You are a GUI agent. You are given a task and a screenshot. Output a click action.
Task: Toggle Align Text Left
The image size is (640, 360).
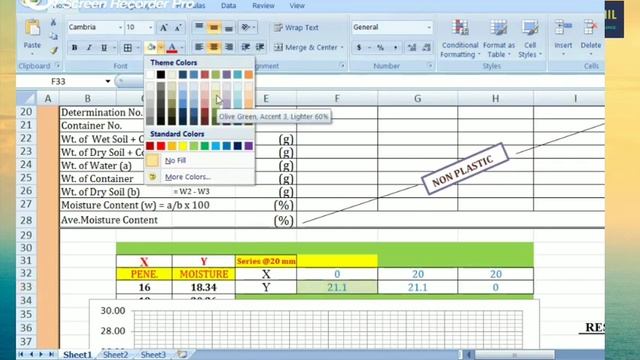[199, 47]
